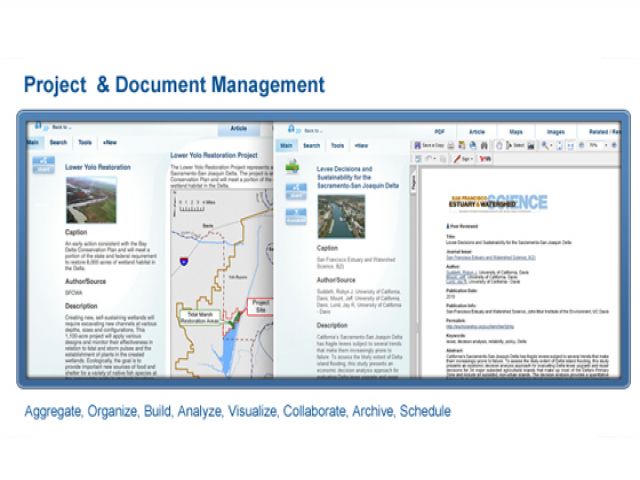
Task: Click the first icon in the second PDF toolbar row
Action: point(418,159)
